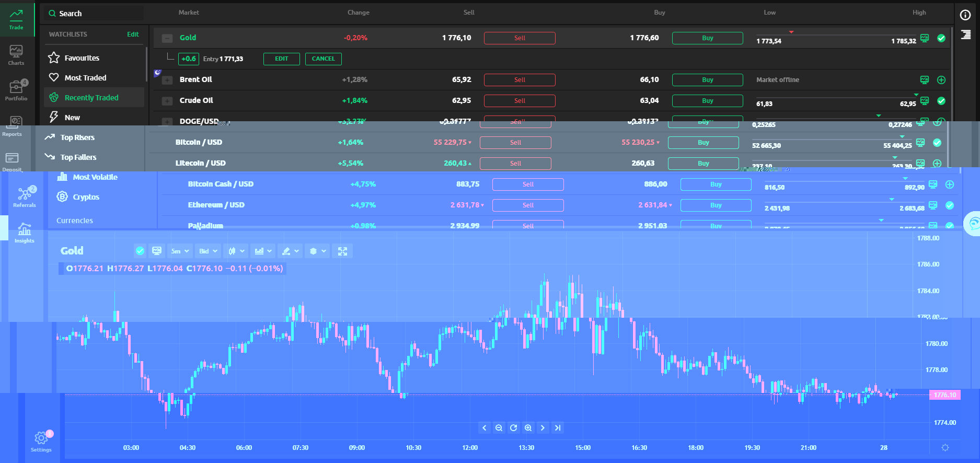The height and width of the screenshot is (463, 980).
Task: Open the Referrals sidebar section
Action: pos(24,197)
